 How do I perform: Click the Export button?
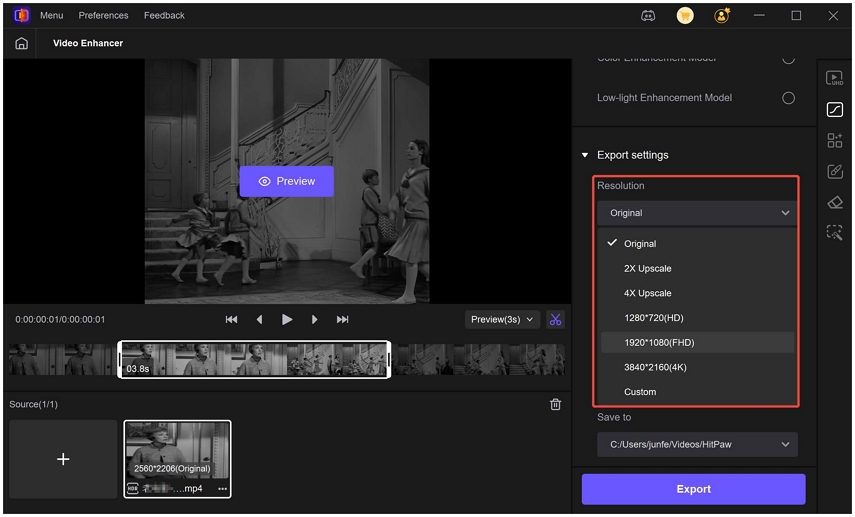[x=694, y=489]
